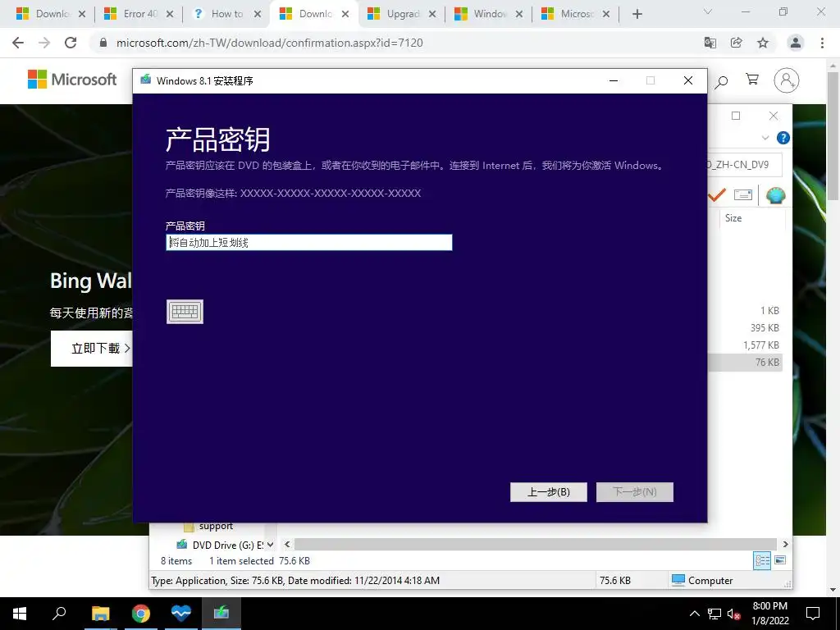Open Chrome from the taskbar
The width and height of the screenshot is (840, 630).
[x=141, y=614]
